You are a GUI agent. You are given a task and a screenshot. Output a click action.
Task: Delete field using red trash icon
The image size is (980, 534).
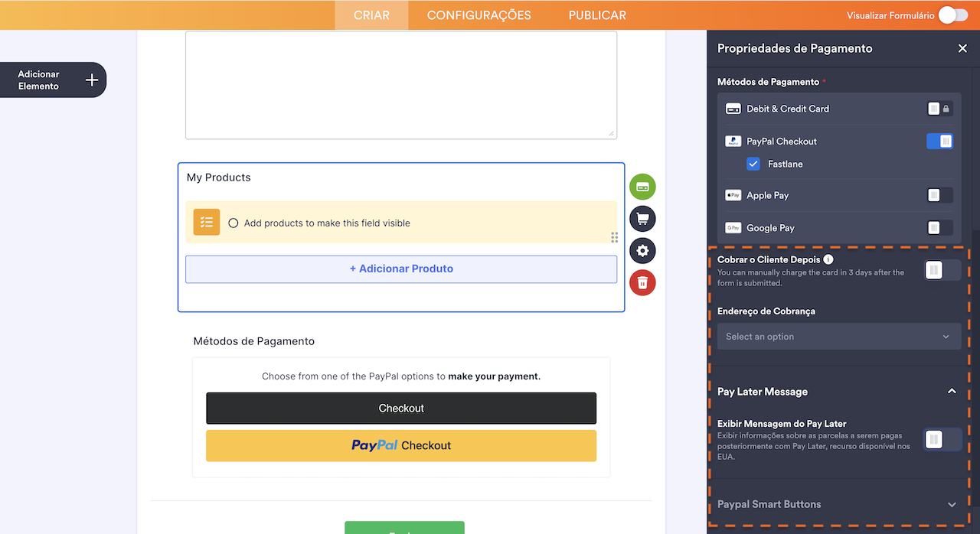pyautogui.click(x=642, y=283)
